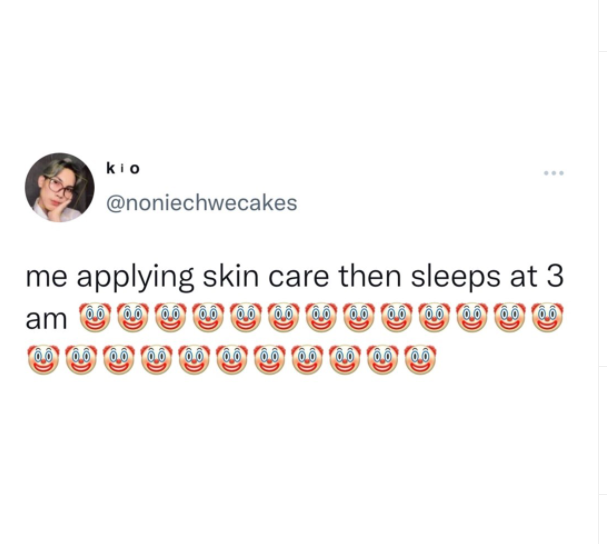This screenshot has height=544, width=607.
Task: Click the word "applying" in the tweet
Action: [135, 278]
